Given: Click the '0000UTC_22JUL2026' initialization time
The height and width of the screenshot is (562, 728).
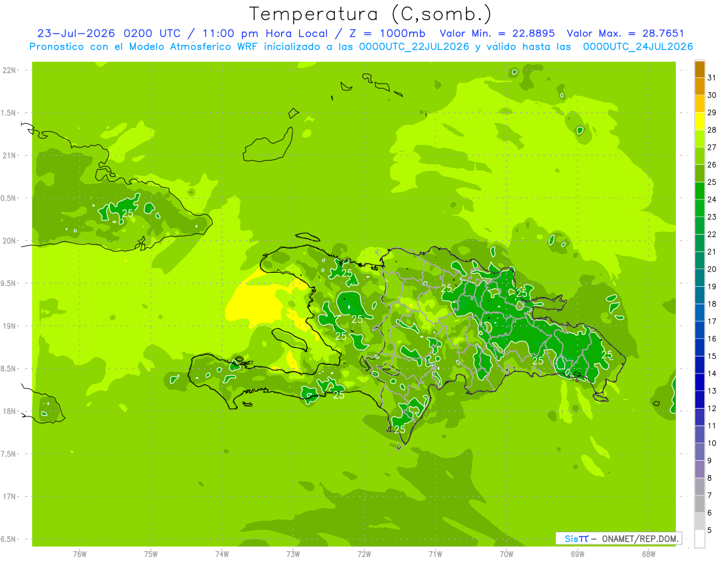Looking at the screenshot, I should point(414,47).
